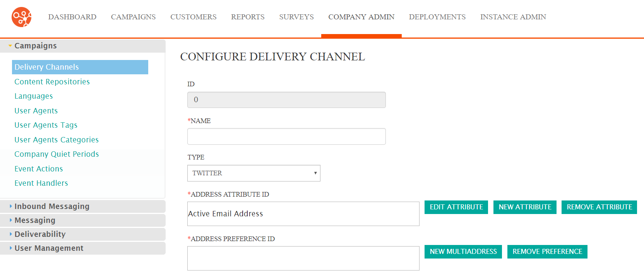Open User Agents Tags link
Screen dimensions: 644x274
[x=46, y=125]
